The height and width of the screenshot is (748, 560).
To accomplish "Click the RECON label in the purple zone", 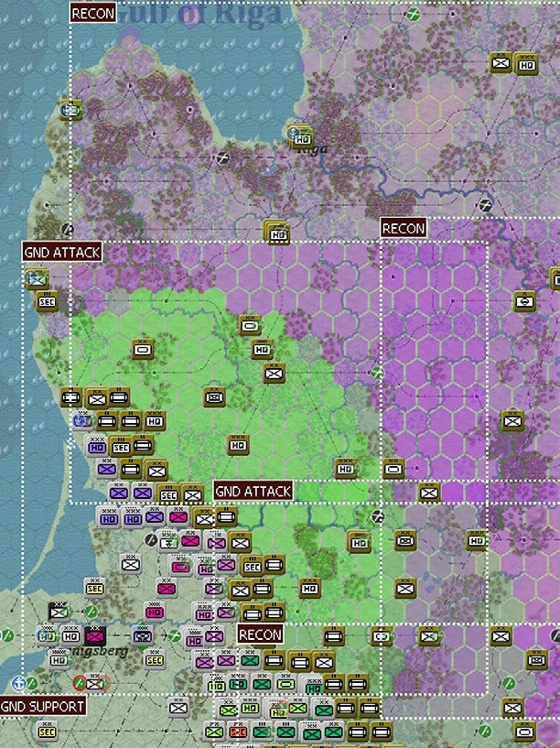I will tap(403, 228).
